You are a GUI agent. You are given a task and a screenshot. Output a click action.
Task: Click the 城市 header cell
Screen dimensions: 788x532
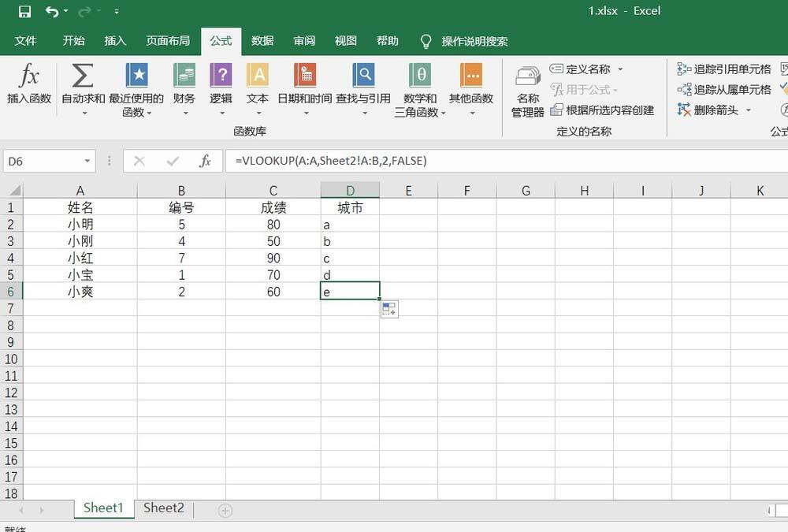coord(350,207)
